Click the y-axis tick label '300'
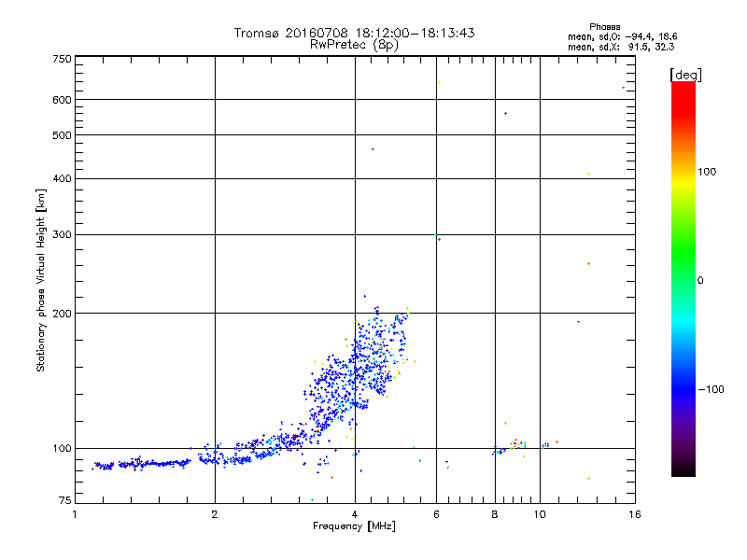Screen dimensions: 747x560 (x=62, y=234)
